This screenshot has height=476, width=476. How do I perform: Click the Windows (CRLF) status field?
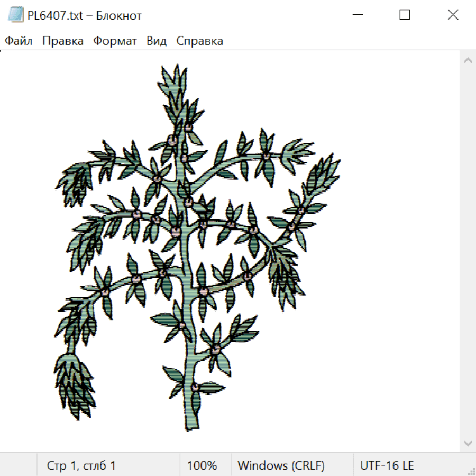(281, 465)
